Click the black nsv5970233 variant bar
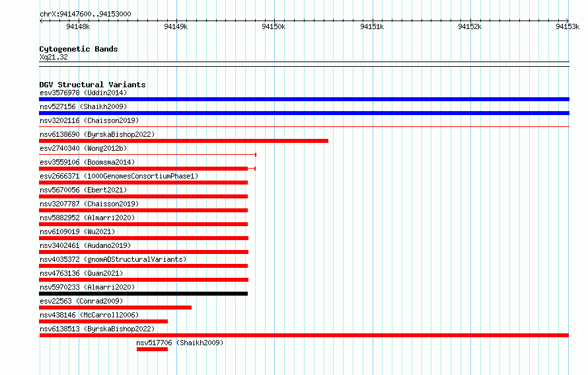The height and width of the screenshot is (375, 588). 143,294
